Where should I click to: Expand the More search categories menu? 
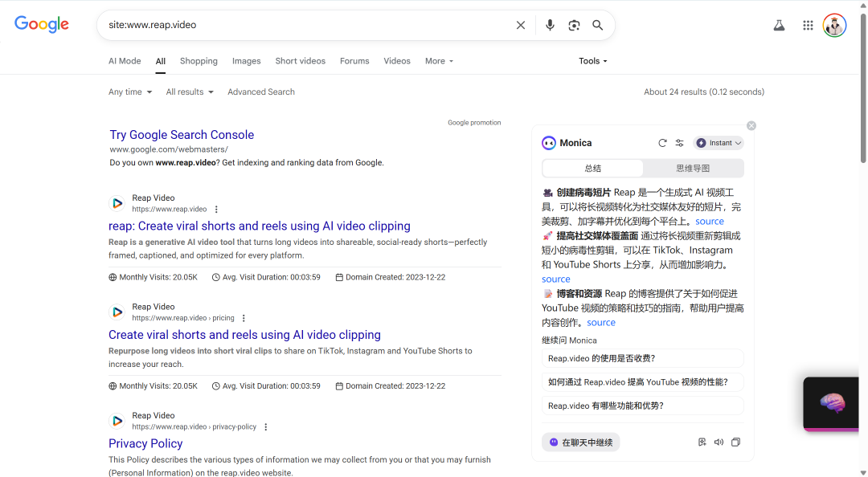(x=439, y=61)
